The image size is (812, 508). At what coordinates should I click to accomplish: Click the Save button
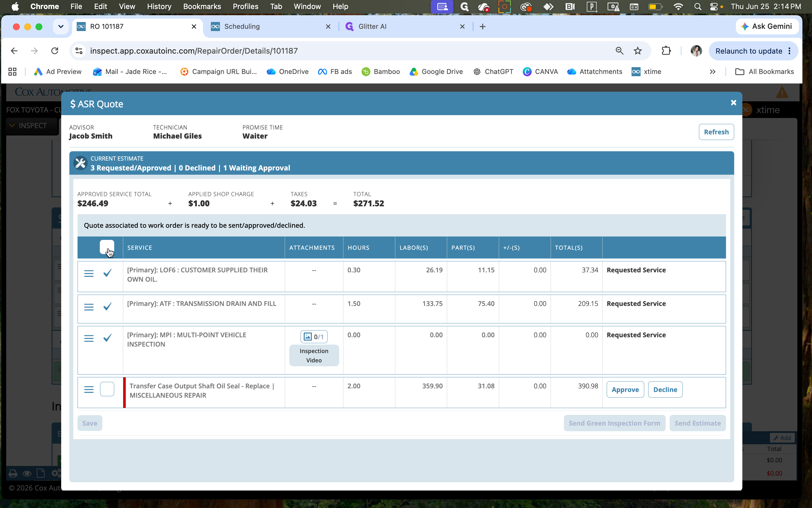(x=90, y=423)
